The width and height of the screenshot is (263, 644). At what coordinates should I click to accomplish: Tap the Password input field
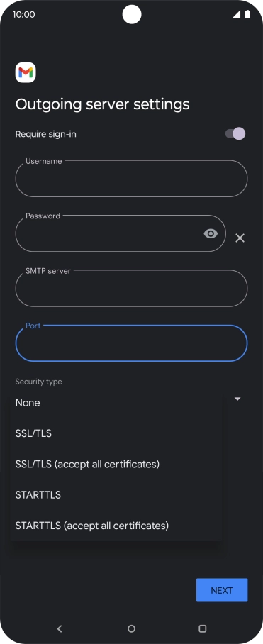(x=121, y=233)
